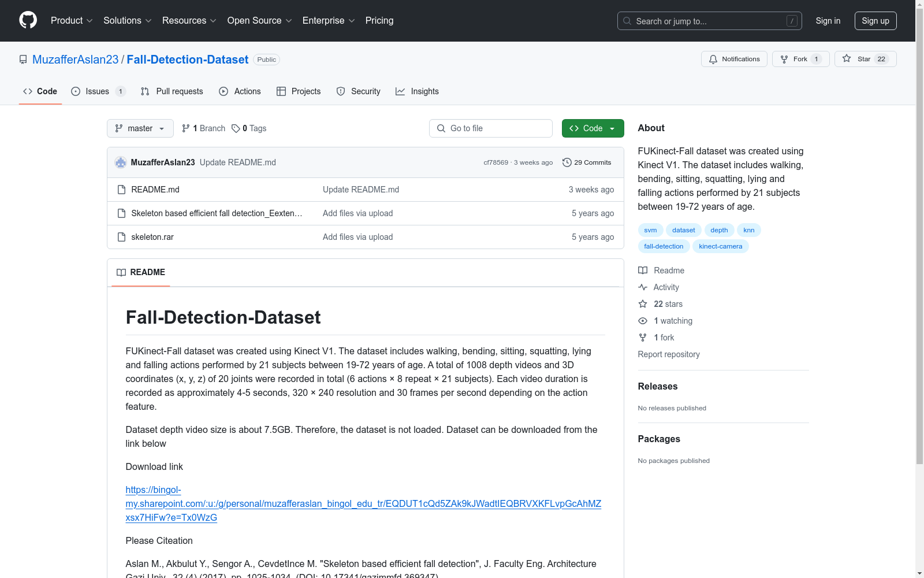Click the Go to file input
The width and height of the screenshot is (924, 578).
point(491,128)
